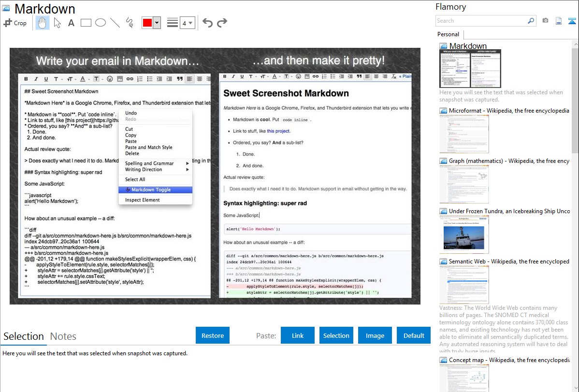This screenshot has height=392, width=579.
Task: Switch to the Personal tab
Action: pos(449,34)
